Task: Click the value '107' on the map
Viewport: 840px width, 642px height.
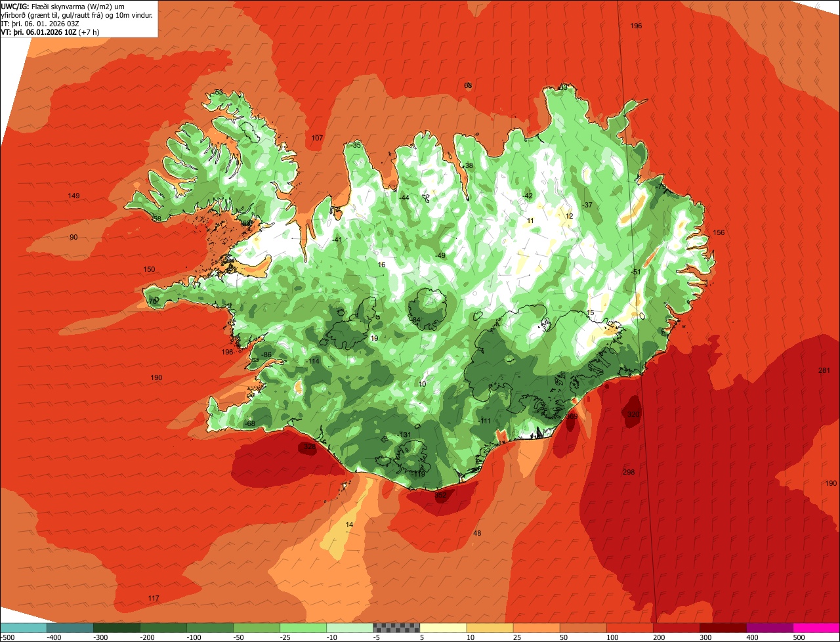Action: (x=317, y=138)
